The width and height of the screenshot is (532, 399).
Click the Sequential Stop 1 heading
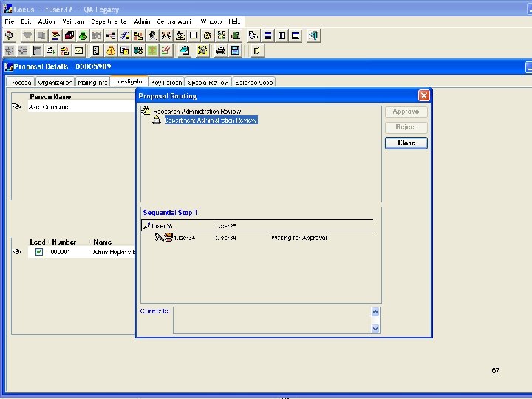click(x=170, y=213)
